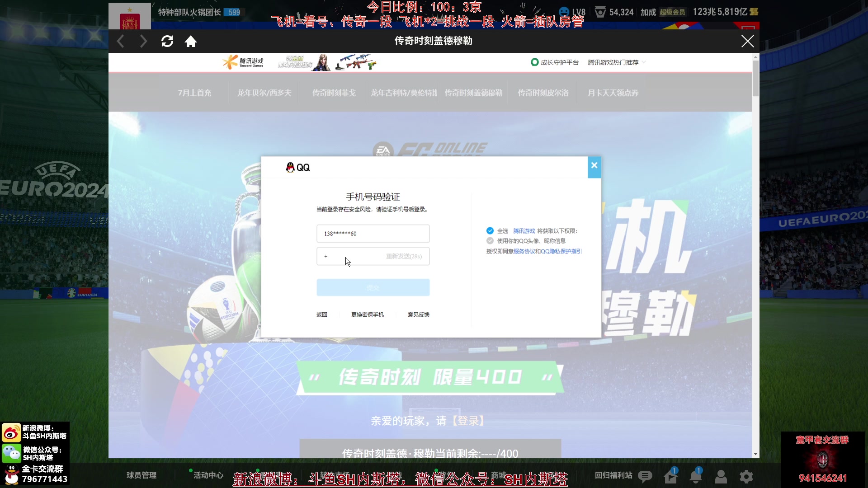
Task: Click the WeChat icon overlay
Action: (x=11, y=453)
